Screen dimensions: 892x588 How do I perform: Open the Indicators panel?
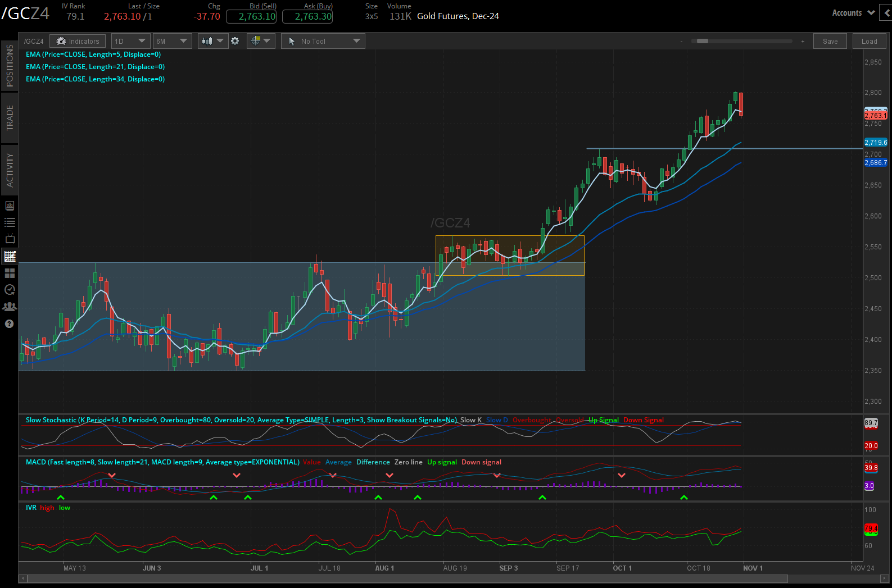point(78,41)
